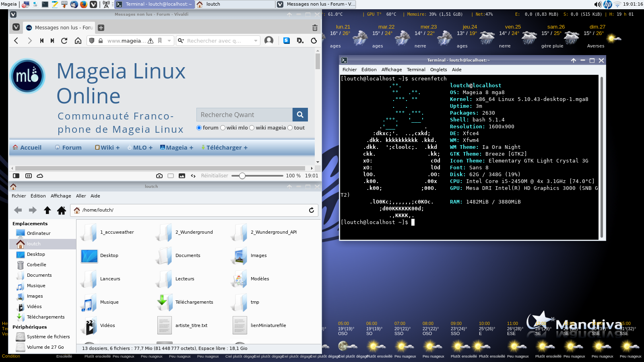Screen dimensions: 644x362
Task: Open Fichier menu in Terminal
Action: coord(349,70)
